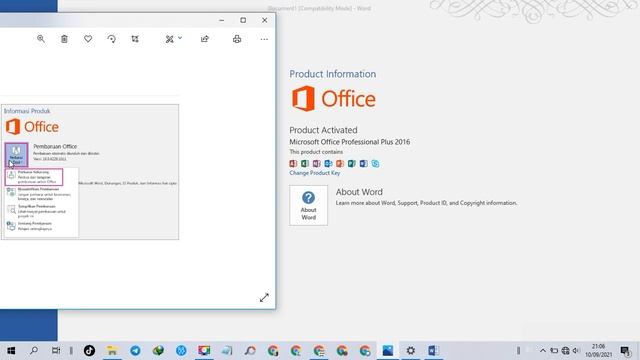Expand the Edit & Create dropdown arrow
The width and height of the screenshot is (640, 360).
pos(180,38)
